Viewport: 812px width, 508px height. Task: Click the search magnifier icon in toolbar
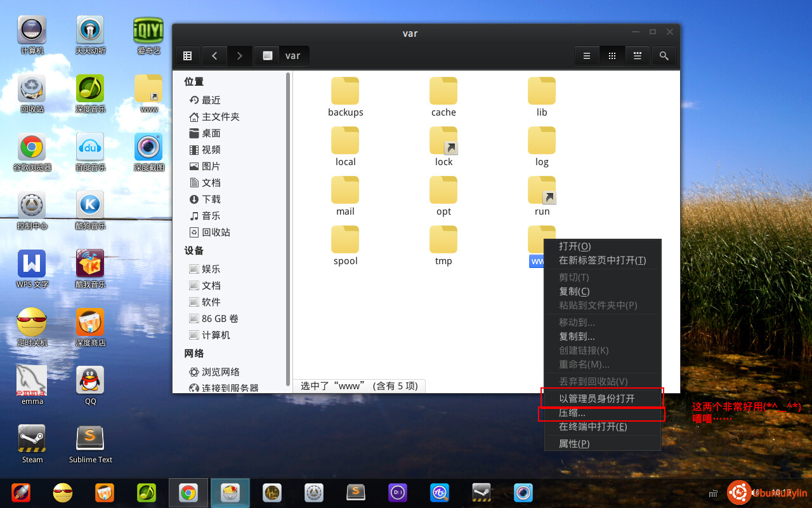coord(664,56)
